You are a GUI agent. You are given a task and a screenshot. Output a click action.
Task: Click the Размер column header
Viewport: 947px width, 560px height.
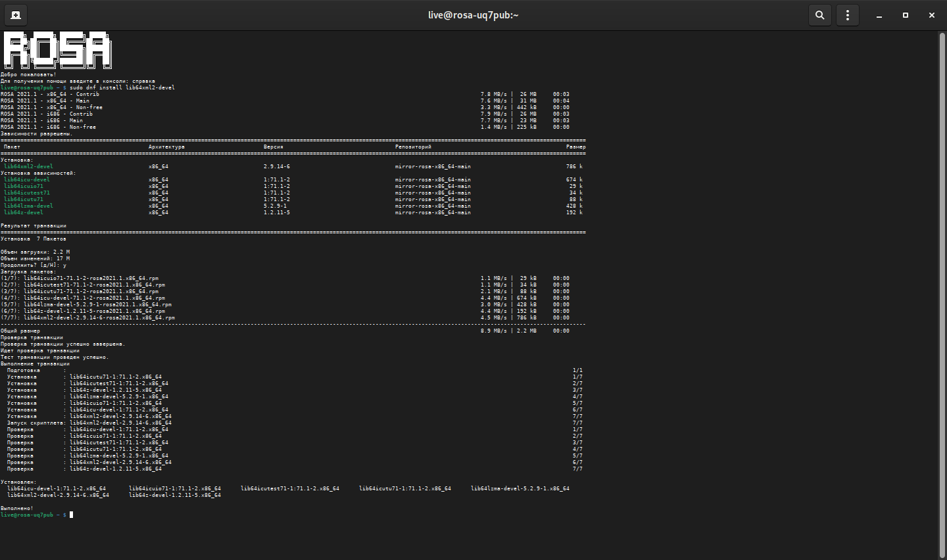click(x=575, y=147)
